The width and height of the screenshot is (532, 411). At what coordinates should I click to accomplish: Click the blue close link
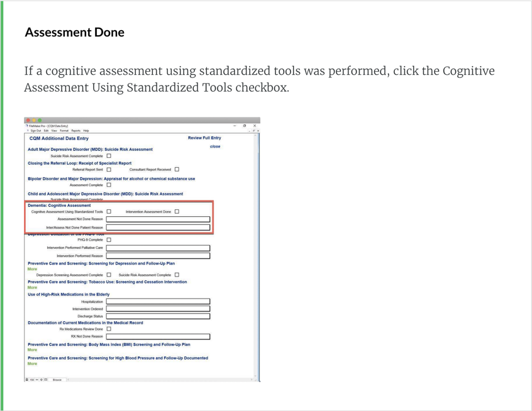point(215,146)
